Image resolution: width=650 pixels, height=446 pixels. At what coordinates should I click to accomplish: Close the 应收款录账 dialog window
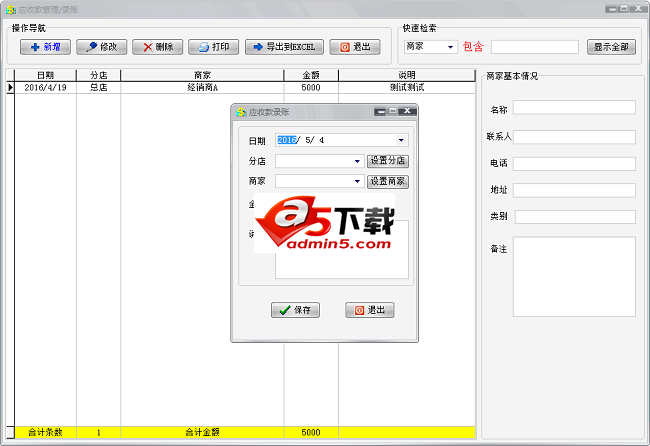point(407,111)
